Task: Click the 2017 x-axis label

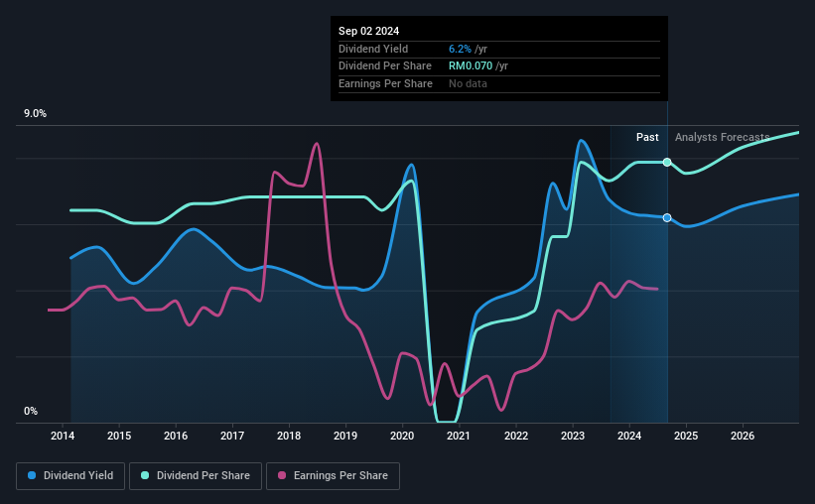Action: coord(232,436)
